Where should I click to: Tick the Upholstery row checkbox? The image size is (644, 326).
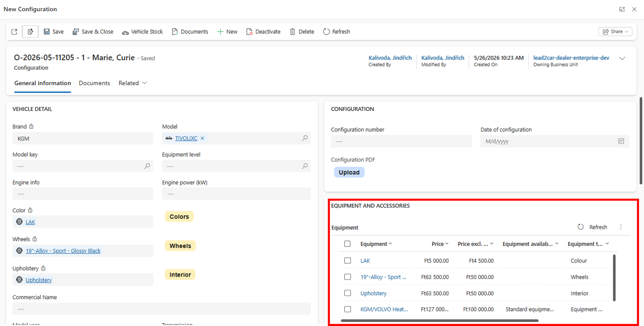[x=347, y=293]
